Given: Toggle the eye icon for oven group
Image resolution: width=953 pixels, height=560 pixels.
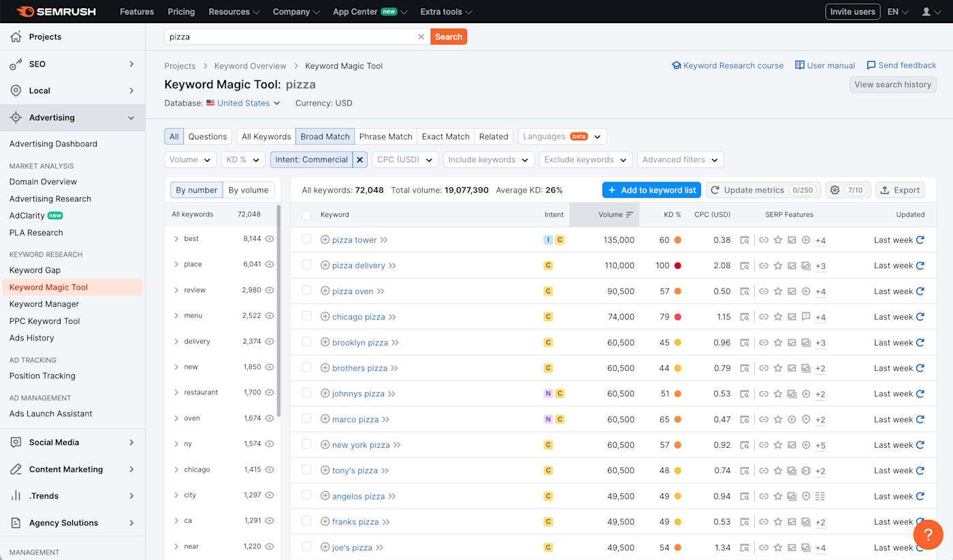Looking at the screenshot, I should pos(270,418).
